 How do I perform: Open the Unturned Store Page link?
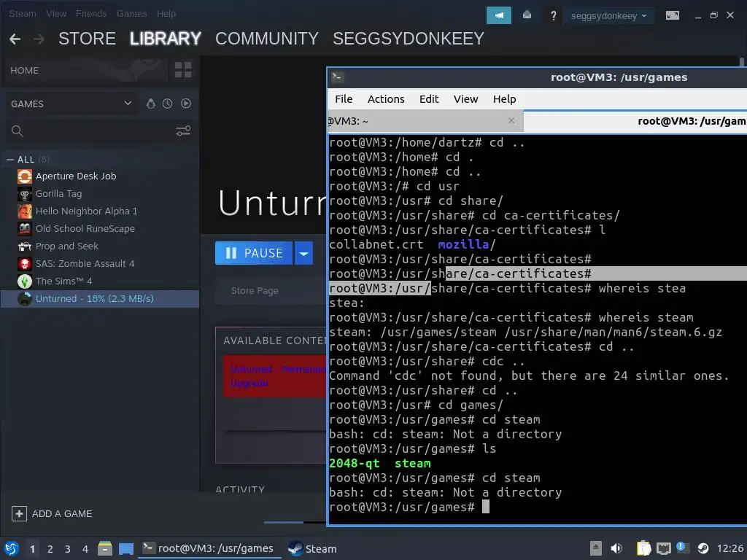[x=255, y=290]
